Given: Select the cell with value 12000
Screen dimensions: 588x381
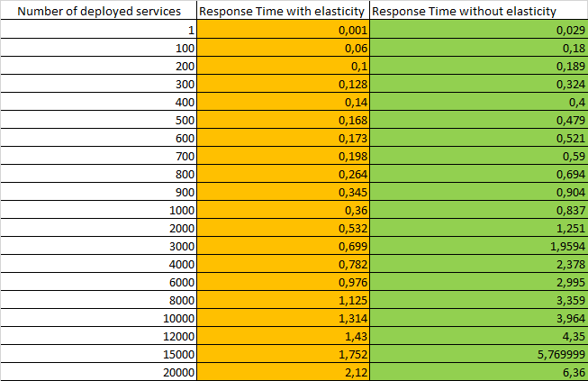Looking at the screenshot, I should tap(99, 335).
